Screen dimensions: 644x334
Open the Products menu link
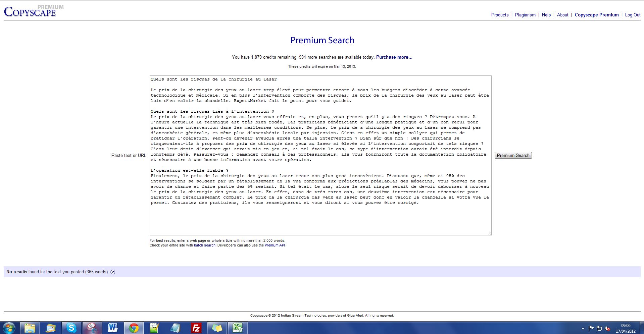pyautogui.click(x=500, y=15)
